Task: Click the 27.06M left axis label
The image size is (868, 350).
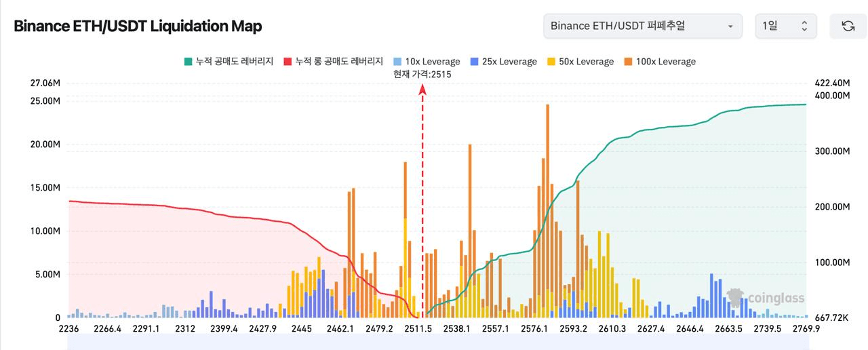Action: pyautogui.click(x=46, y=83)
